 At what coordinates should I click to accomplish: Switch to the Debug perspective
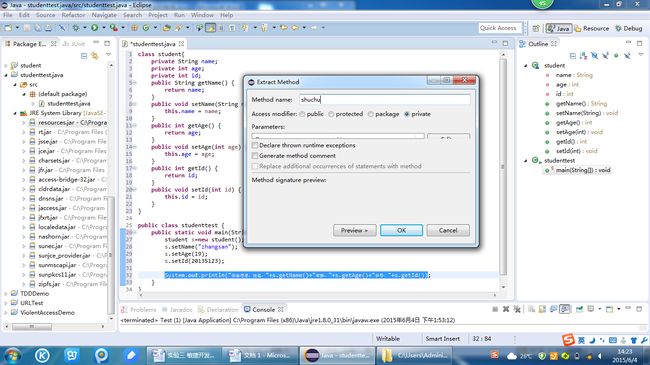point(628,28)
